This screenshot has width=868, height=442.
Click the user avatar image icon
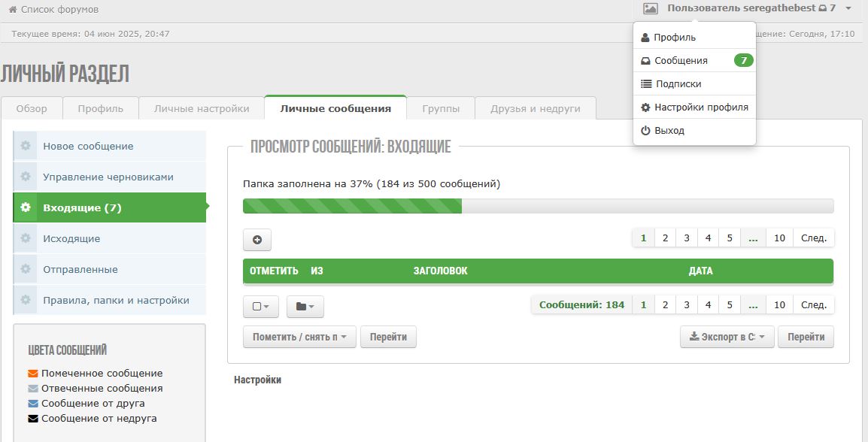pos(651,8)
